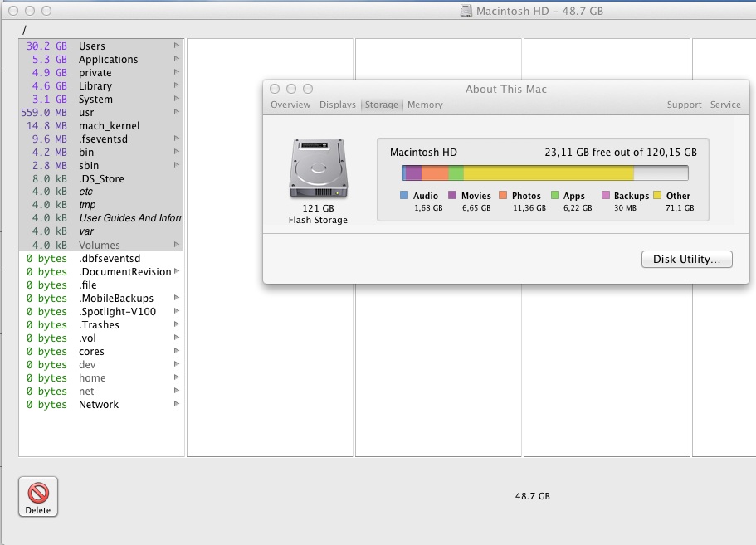This screenshot has height=545, width=756.
Task: Click the pink Backups legend swatch
Action: click(606, 195)
